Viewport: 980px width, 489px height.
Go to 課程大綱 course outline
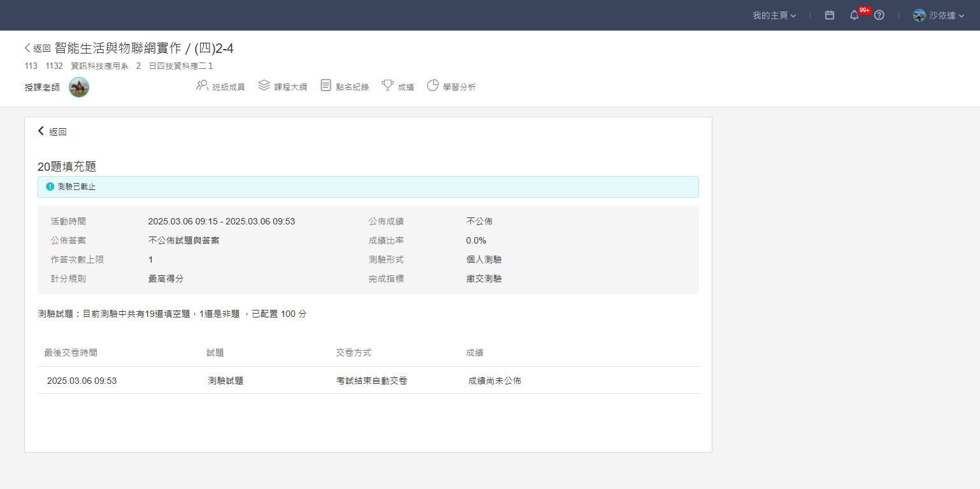pyautogui.click(x=282, y=87)
